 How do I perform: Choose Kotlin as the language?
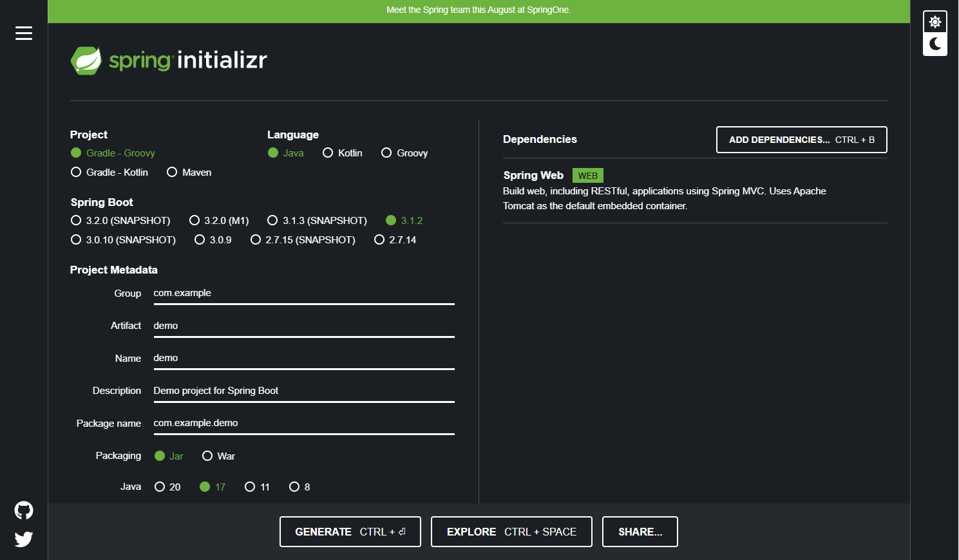[343, 153]
